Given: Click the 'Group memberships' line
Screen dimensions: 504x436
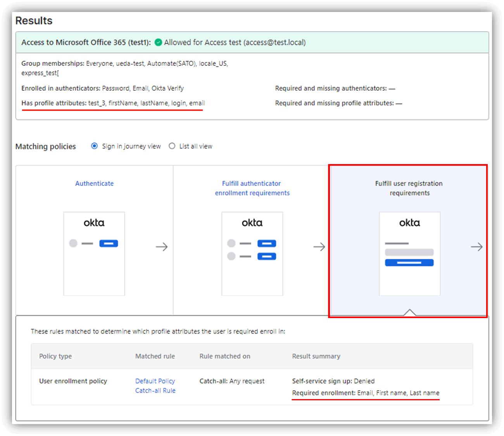Looking at the screenshot, I should pos(125,63).
